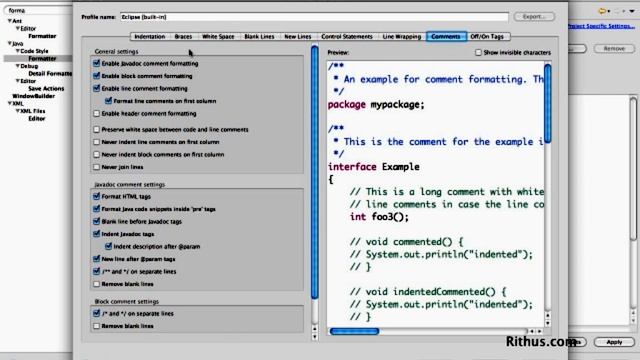Toggle Javadoc /** and */ on separate lines
The image size is (640, 360).
[x=97, y=271]
